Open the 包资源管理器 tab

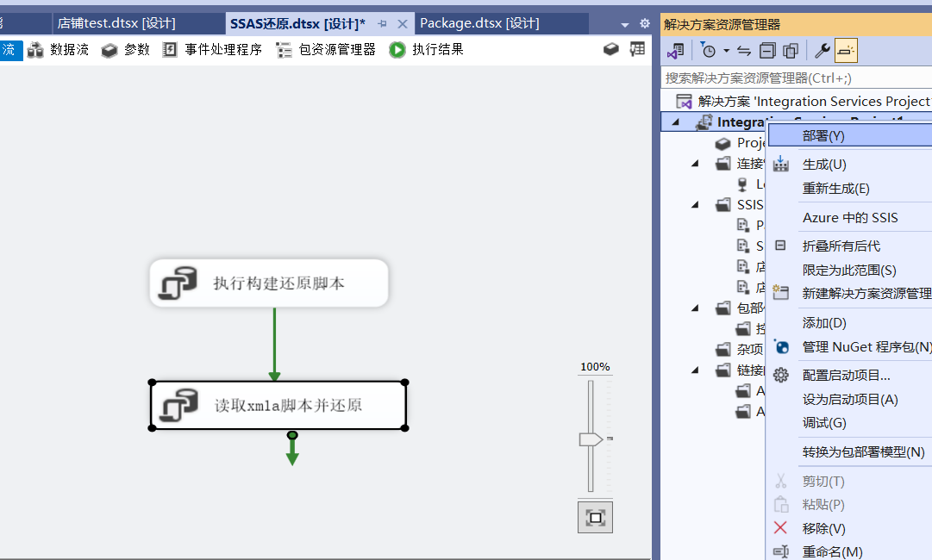(326, 50)
